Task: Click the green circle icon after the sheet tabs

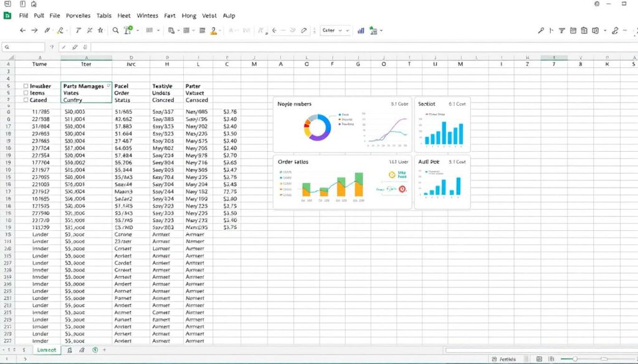Action: coord(95,350)
